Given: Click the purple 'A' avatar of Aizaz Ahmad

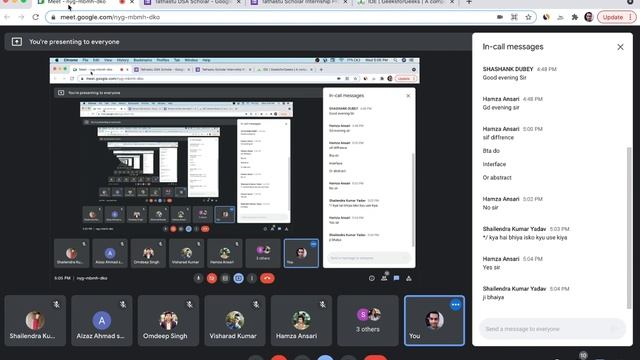Looking at the screenshot, I should tap(102, 320).
